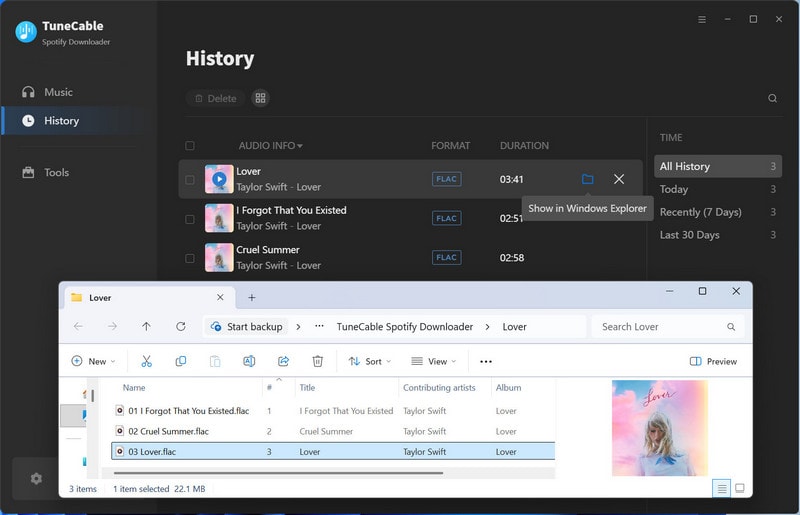Expand the AUDIO INFO sort dropdown
800x515 pixels.
click(x=299, y=146)
